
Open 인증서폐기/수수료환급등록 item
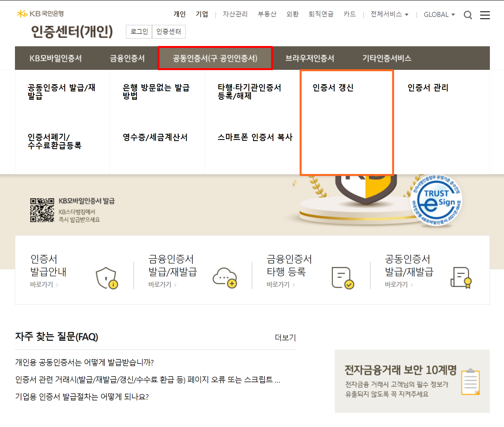[x=55, y=141]
